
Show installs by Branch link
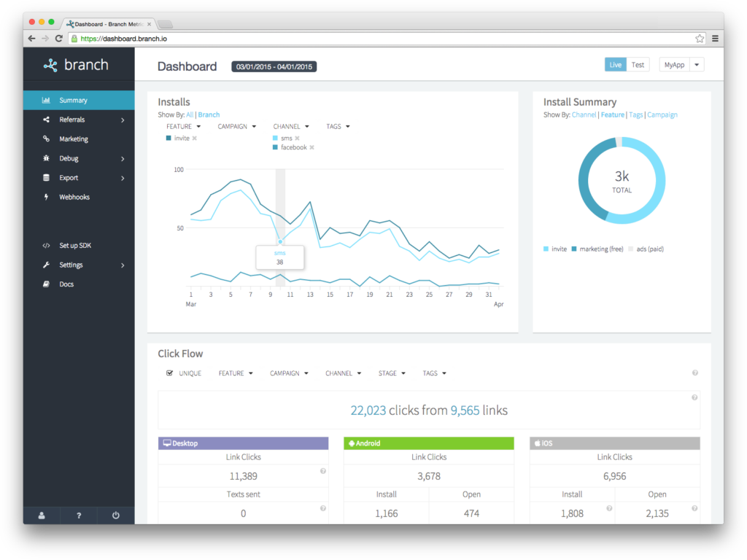[x=209, y=114]
